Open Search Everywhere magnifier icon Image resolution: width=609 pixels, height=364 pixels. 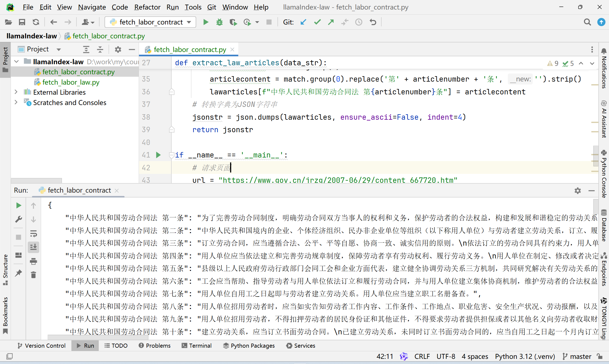588,22
